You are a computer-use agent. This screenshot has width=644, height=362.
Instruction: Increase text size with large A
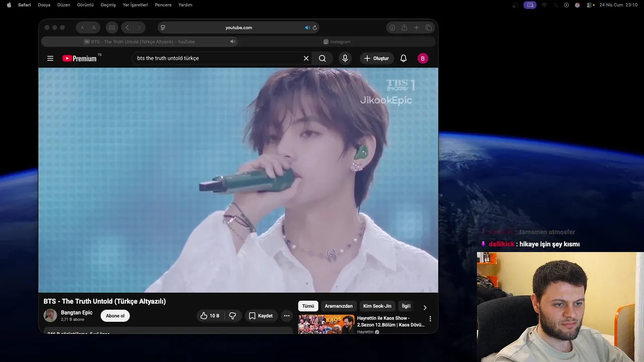[94, 28]
